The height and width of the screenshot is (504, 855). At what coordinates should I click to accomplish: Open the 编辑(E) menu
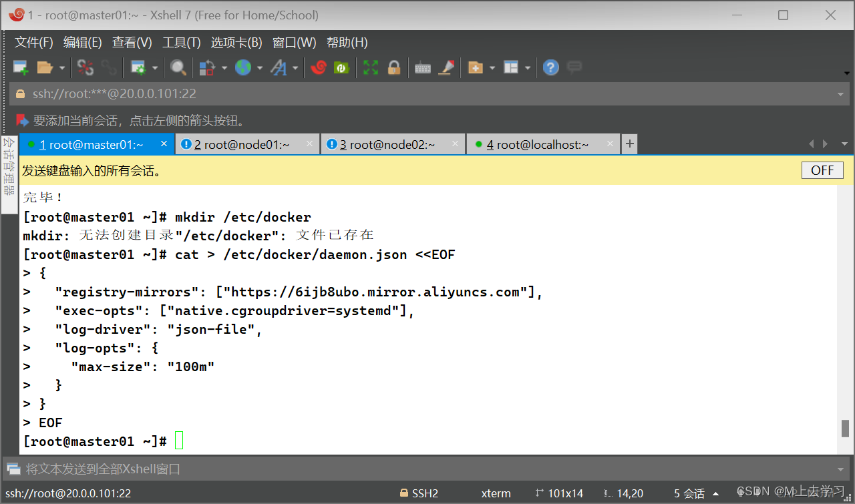click(83, 43)
